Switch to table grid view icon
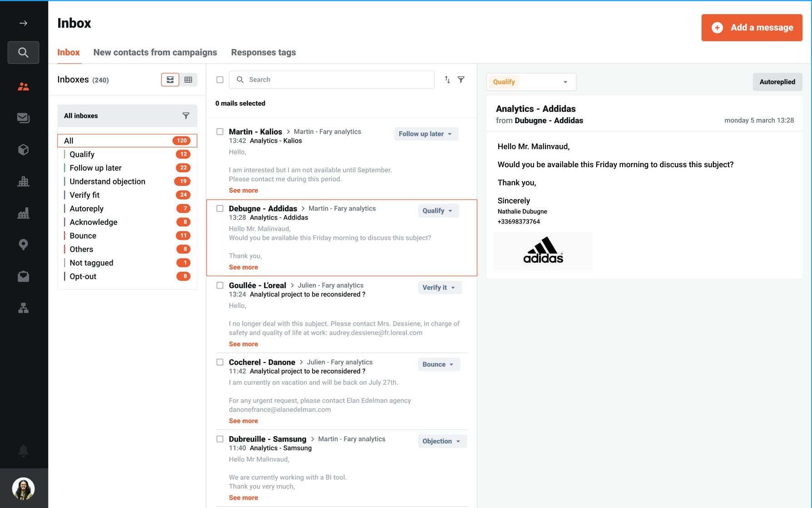 point(188,80)
